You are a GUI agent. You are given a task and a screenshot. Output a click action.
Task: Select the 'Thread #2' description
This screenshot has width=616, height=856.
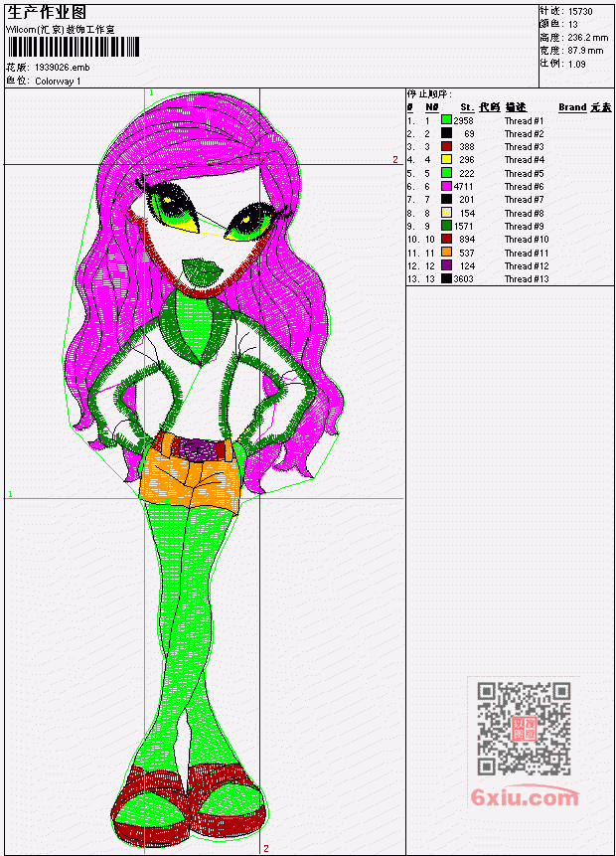click(x=524, y=134)
